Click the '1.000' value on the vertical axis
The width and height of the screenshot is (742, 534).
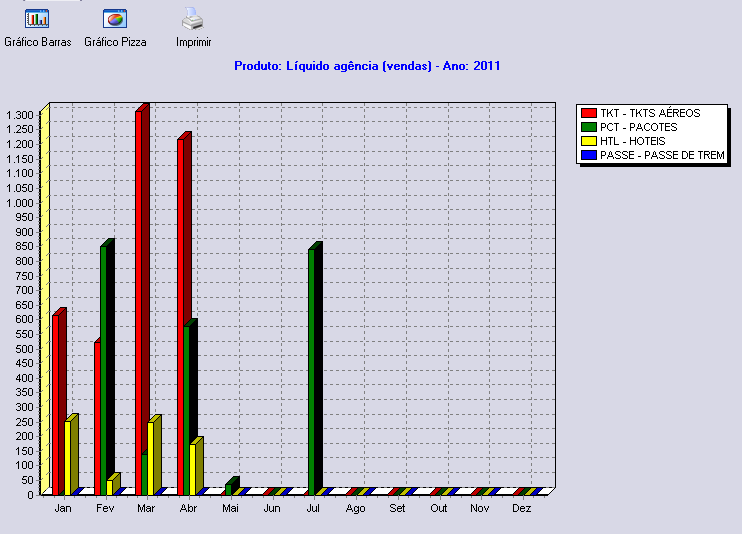pyautogui.click(x=20, y=203)
